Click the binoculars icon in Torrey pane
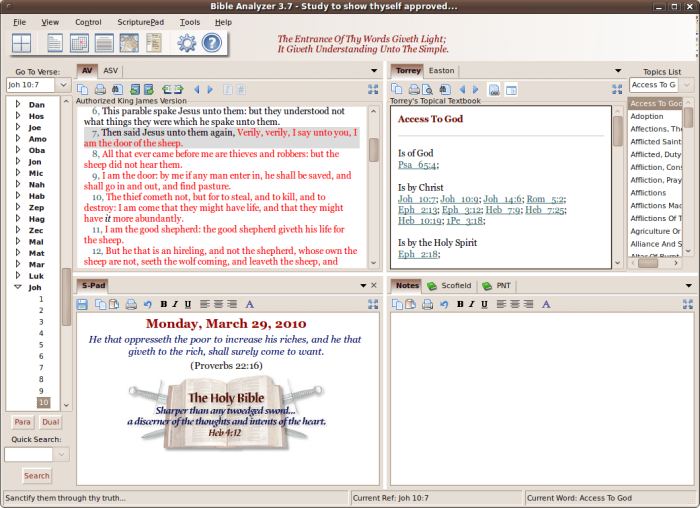Screen dimensions: 700x508 [445, 89]
